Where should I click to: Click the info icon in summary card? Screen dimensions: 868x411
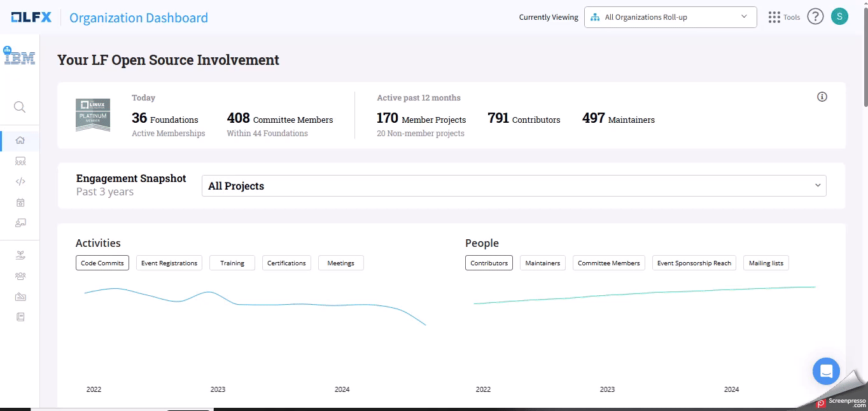pyautogui.click(x=822, y=97)
